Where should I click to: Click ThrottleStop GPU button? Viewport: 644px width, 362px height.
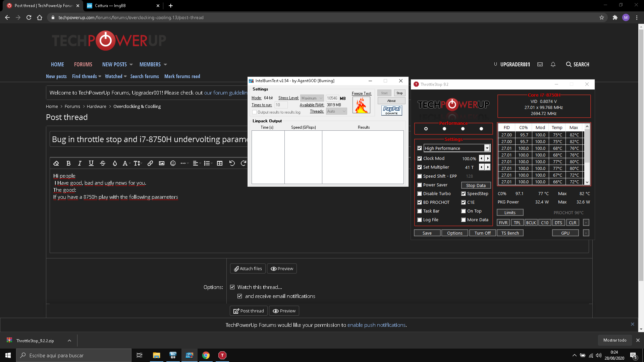click(x=566, y=233)
